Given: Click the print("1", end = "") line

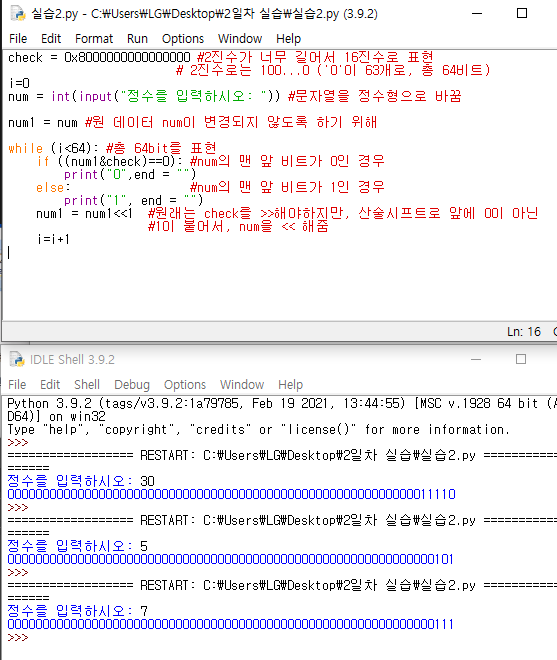Looking at the screenshot, I should point(133,200).
